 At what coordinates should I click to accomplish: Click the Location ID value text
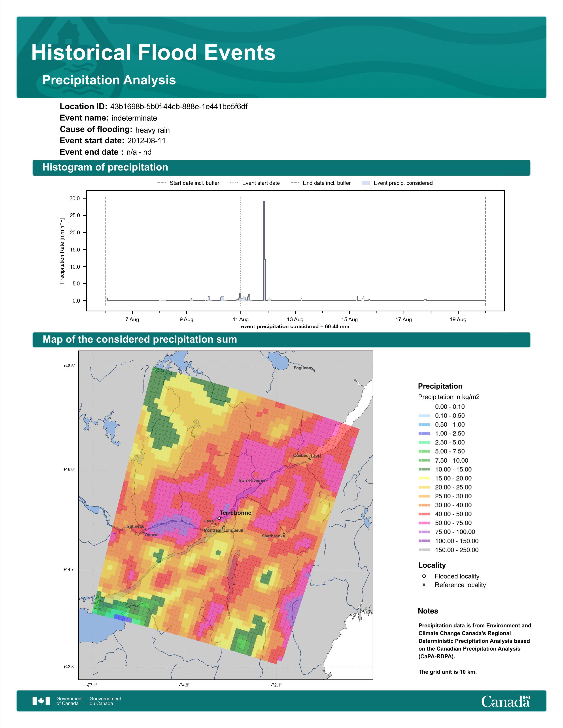click(179, 107)
